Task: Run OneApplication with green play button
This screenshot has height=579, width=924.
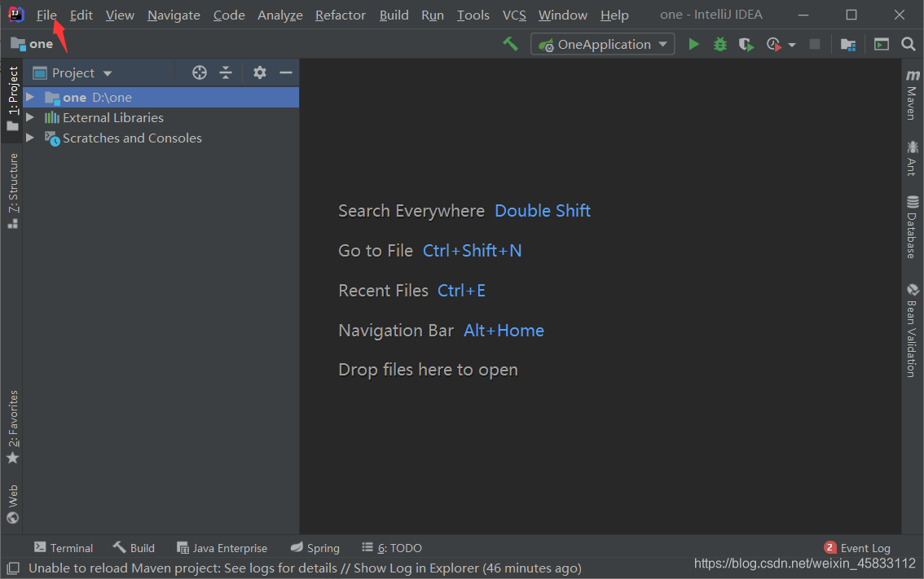Action: (693, 44)
